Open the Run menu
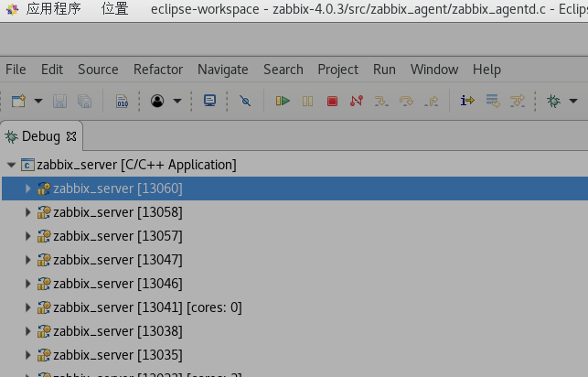The height and width of the screenshot is (377, 588). [x=384, y=70]
